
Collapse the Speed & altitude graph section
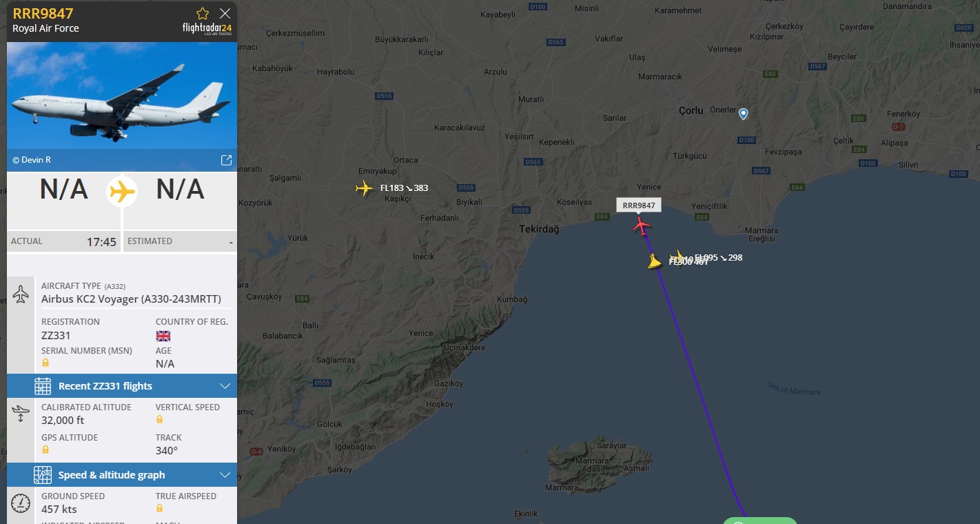(225, 475)
